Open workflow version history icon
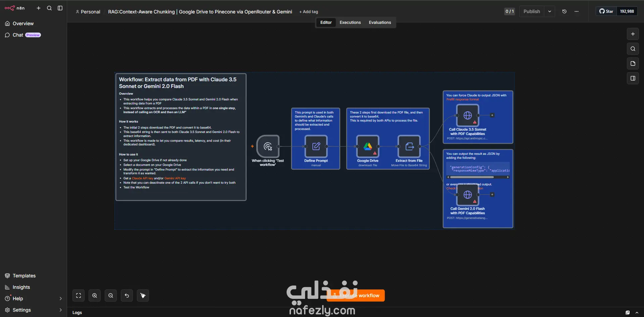This screenshot has height=317, width=644. 564,11
